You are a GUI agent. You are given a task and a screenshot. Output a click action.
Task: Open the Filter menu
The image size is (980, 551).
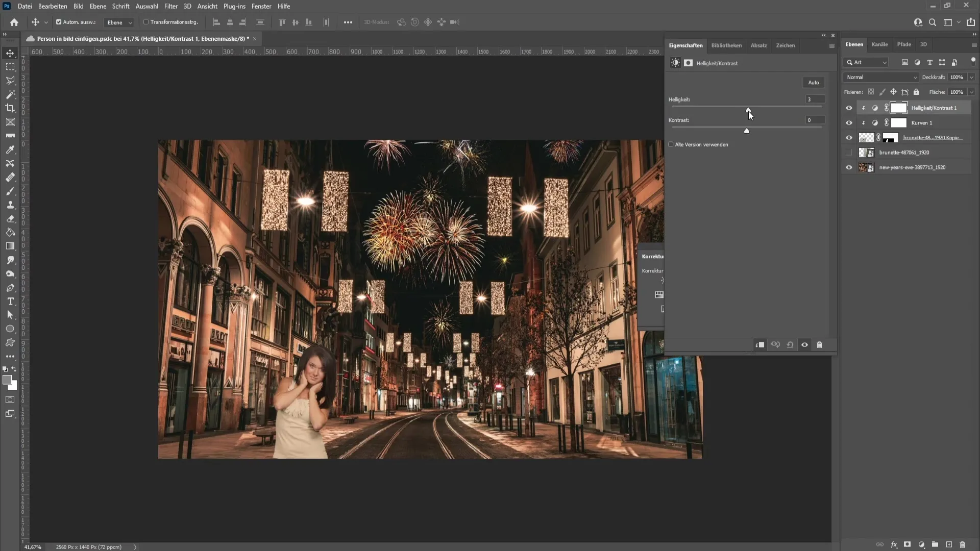pos(170,6)
